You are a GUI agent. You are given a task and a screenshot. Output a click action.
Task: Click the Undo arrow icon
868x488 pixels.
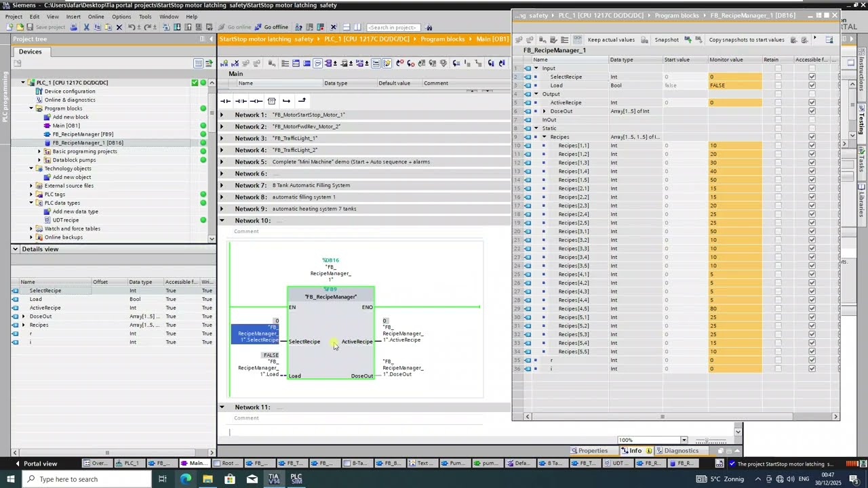[132, 27]
